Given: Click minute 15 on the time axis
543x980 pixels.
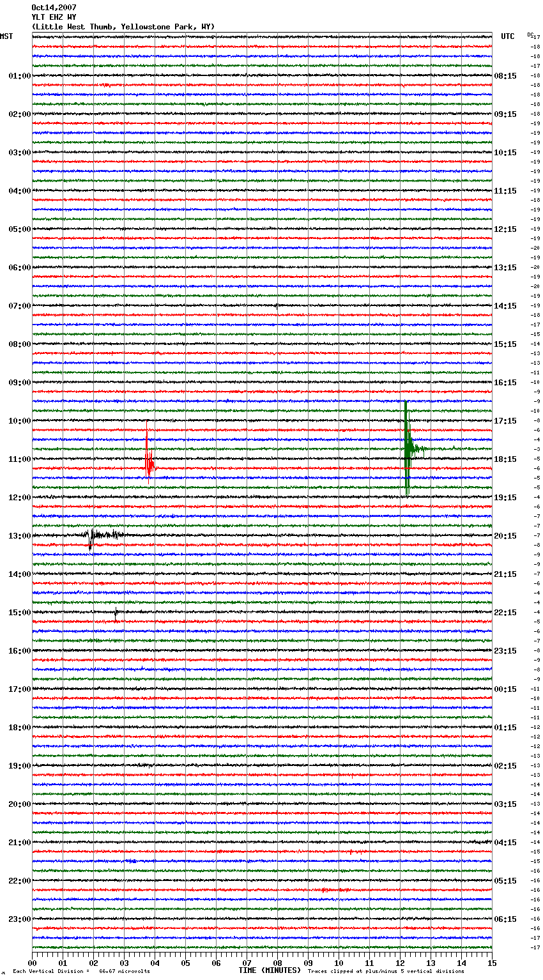Looking at the screenshot, I should pos(492,963).
